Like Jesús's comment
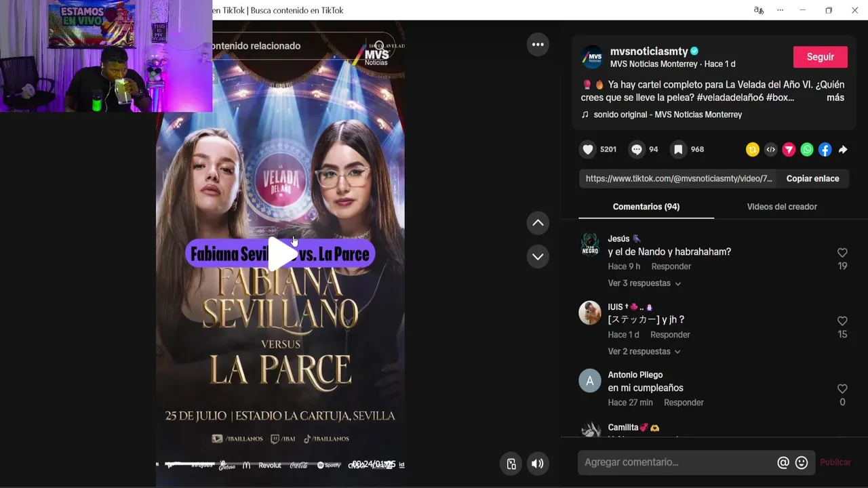The image size is (868, 488). pyautogui.click(x=842, y=253)
